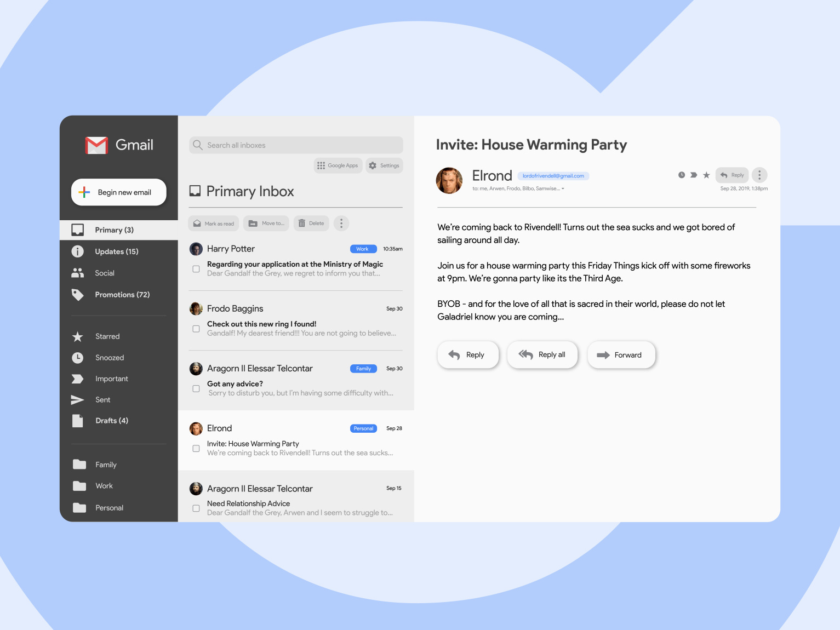
Task: Mark messages as read with envelope icon
Action: coord(213,223)
